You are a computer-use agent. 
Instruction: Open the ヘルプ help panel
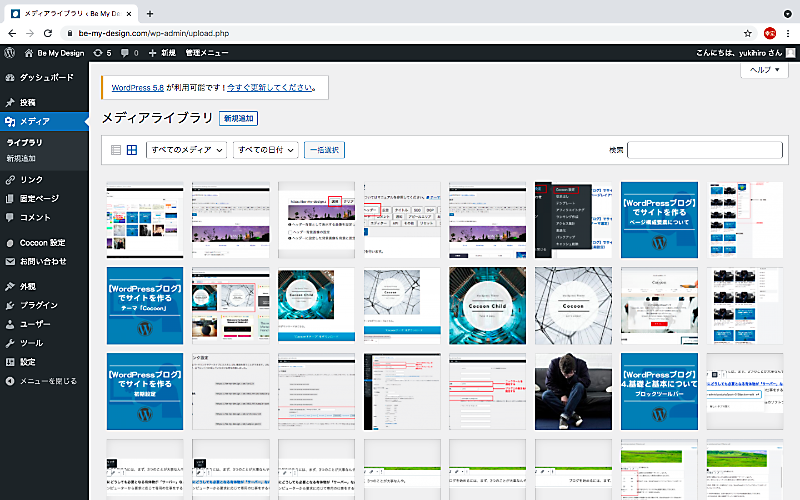coord(765,71)
